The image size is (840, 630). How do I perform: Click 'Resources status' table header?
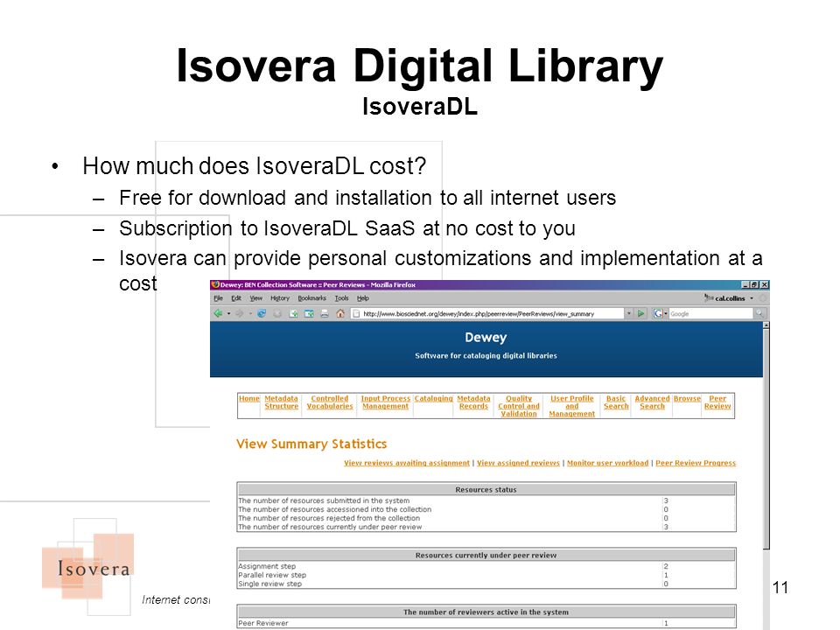tap(486, 490)
